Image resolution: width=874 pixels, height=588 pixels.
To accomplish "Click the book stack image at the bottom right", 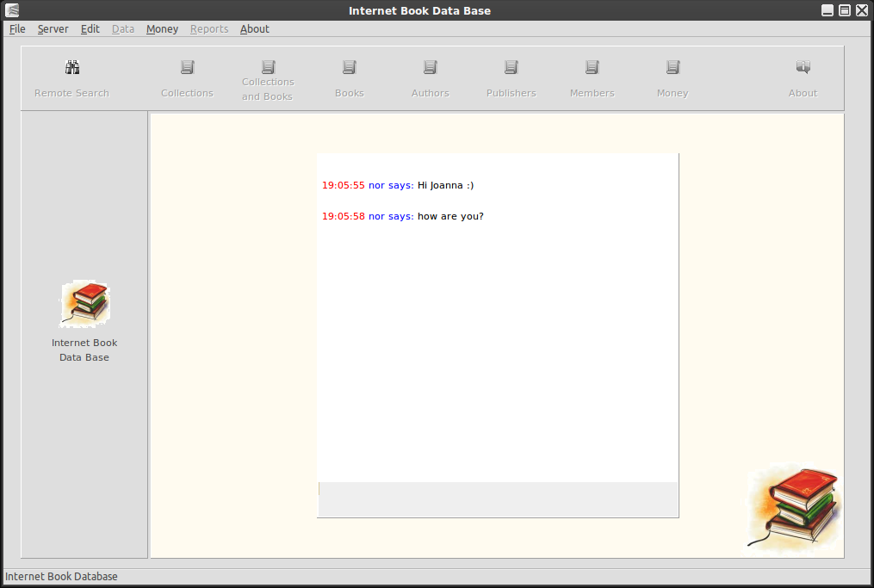I will [794, 508].
